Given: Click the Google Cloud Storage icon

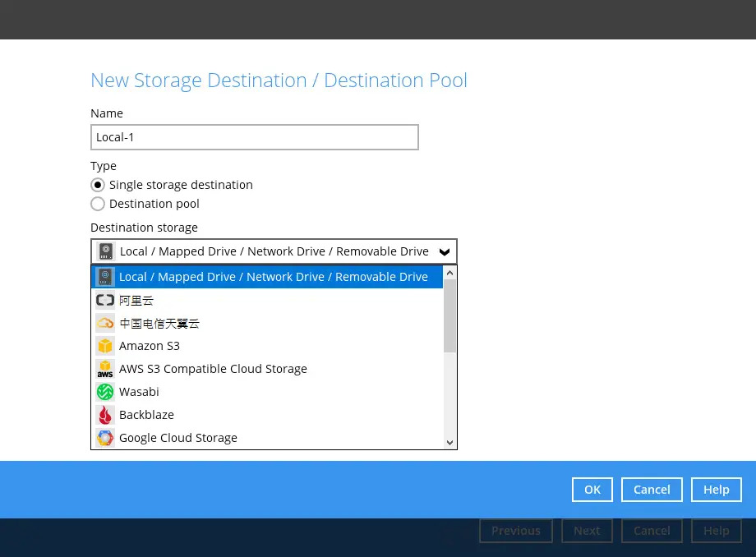Looking at the screenshot, I should [104, 438].
